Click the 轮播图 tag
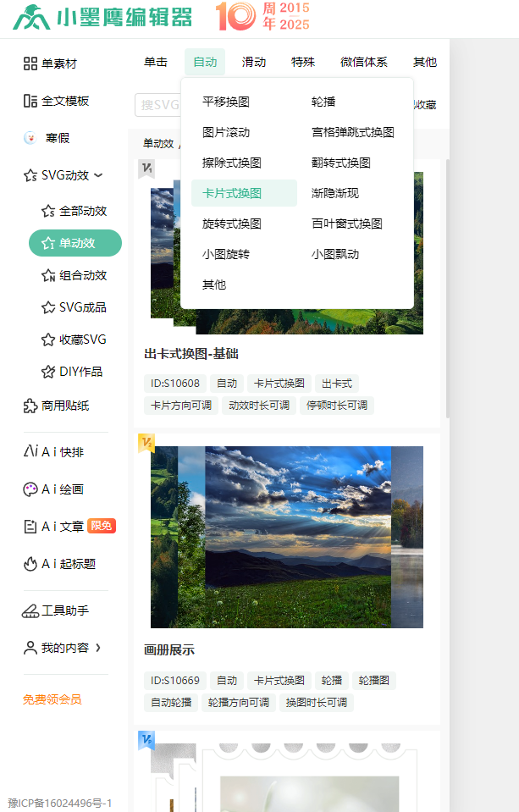This screenshot has width=519, height=812. coord(374,681)
